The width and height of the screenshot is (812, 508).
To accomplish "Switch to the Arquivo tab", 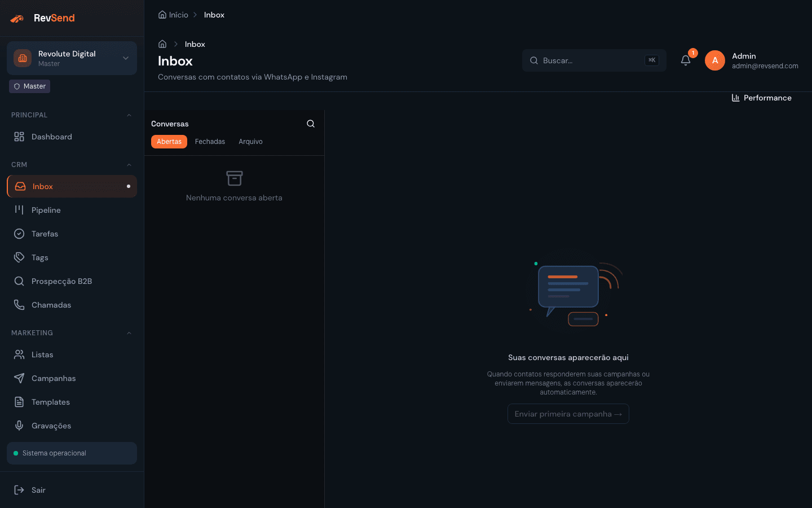I will click(250, 142).
